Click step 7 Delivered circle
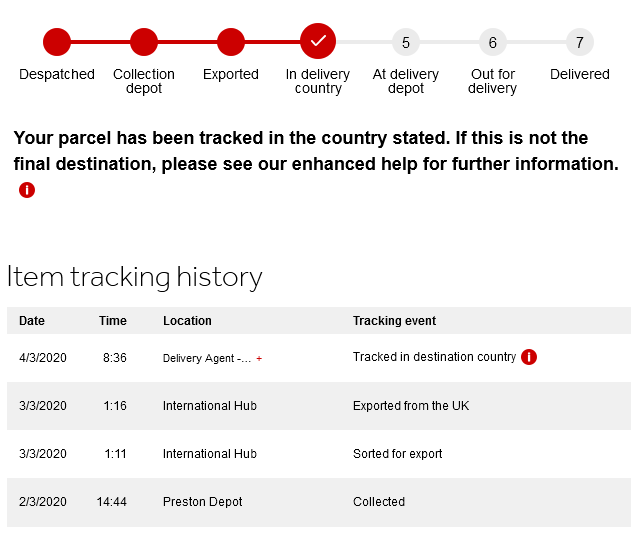639x536 pixels. (x=580, y=42)
